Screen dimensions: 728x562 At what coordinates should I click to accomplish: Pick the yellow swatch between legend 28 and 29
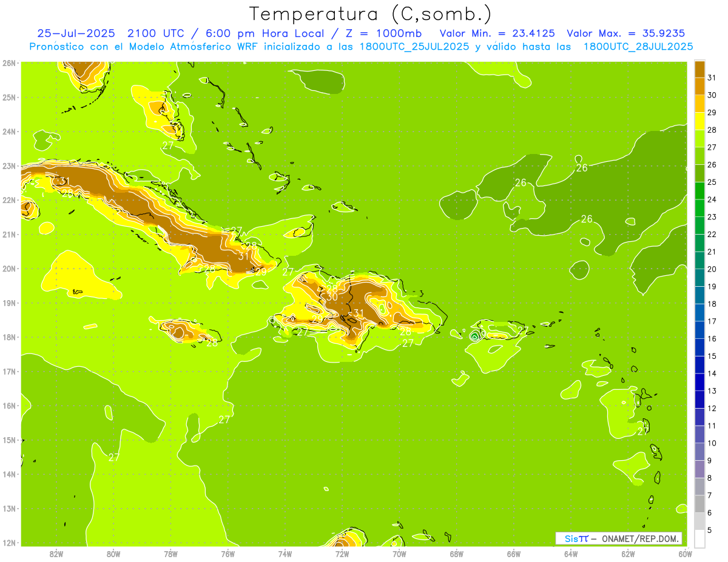point(699,121)
